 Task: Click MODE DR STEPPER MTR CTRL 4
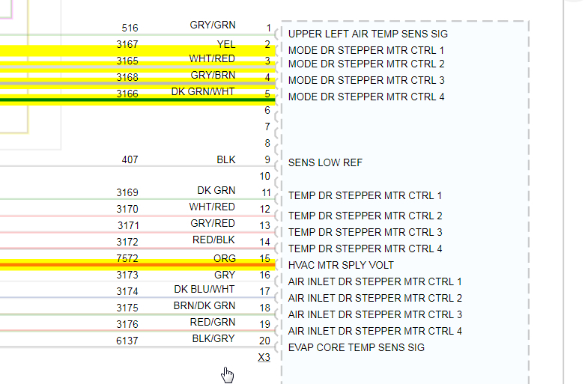click(x=366, y=97)
